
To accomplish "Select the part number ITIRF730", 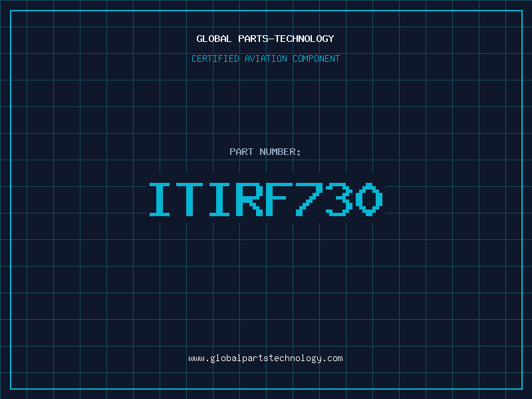I will (266, 199).
